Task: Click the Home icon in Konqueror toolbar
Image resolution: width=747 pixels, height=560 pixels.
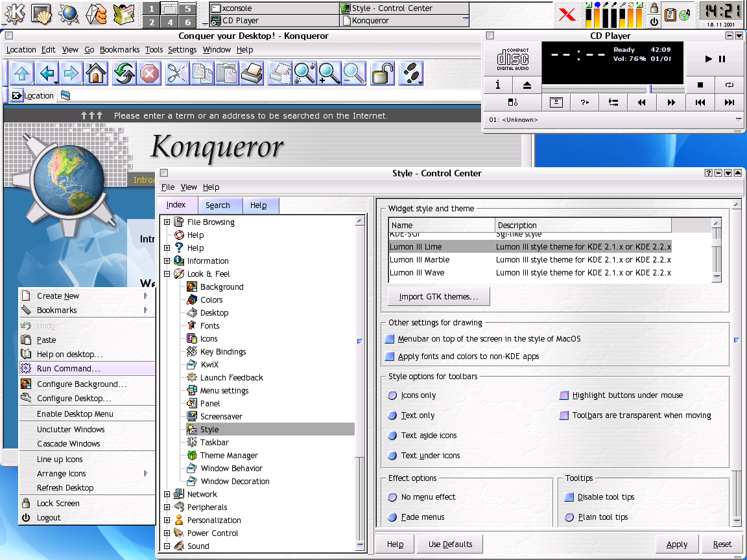Action: (x=96, y=73)
